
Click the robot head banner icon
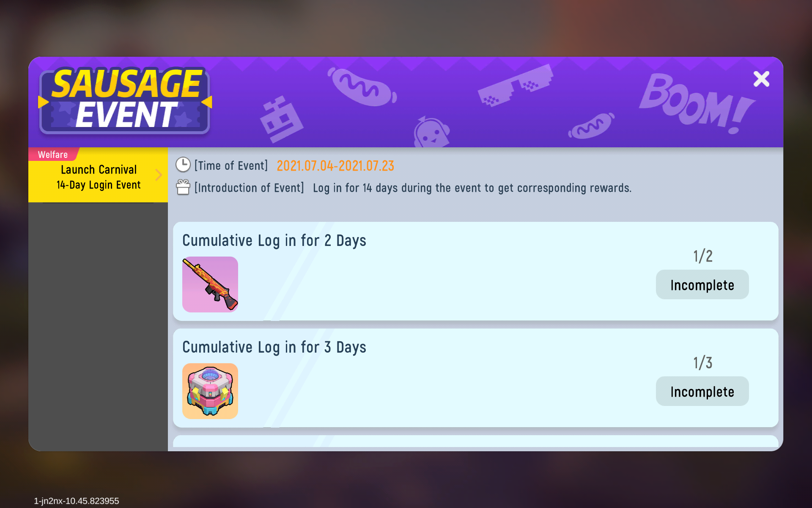coord(281,120)
